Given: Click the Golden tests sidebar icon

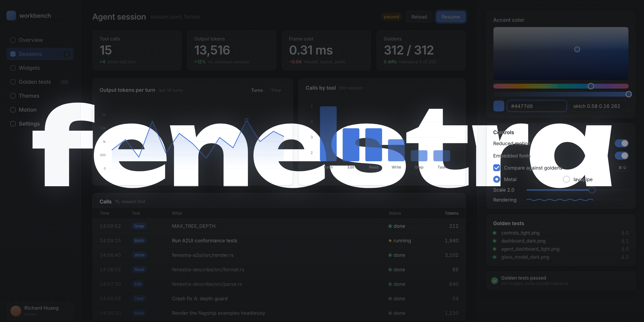Looking at the screenshot, I should [x=13, y=82].
